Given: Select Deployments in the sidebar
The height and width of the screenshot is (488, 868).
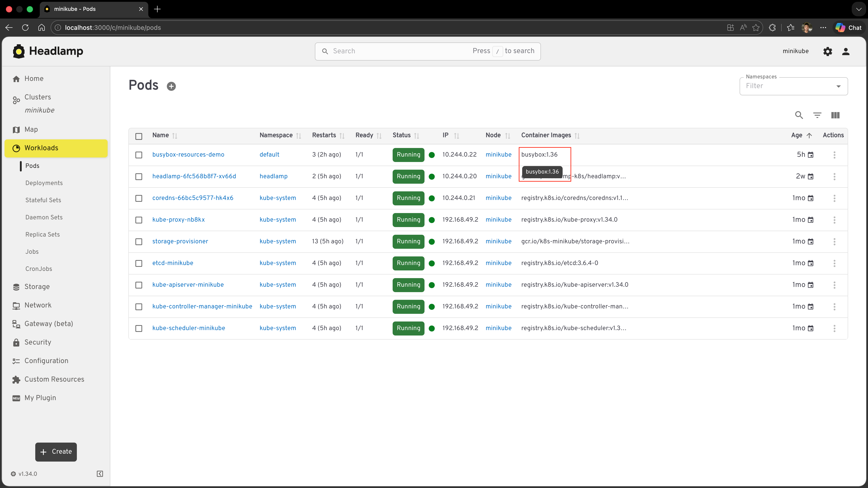Looking at the screenshot, I should [44, 183].
